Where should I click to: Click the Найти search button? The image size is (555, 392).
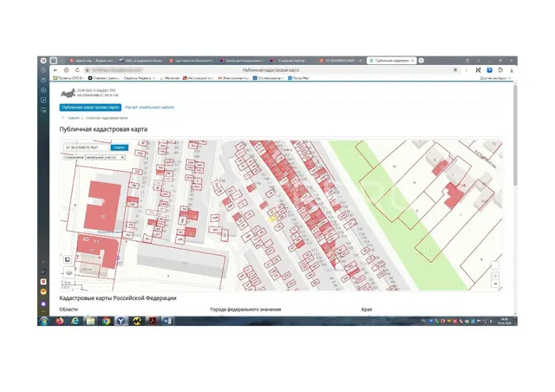pos(120,147)
